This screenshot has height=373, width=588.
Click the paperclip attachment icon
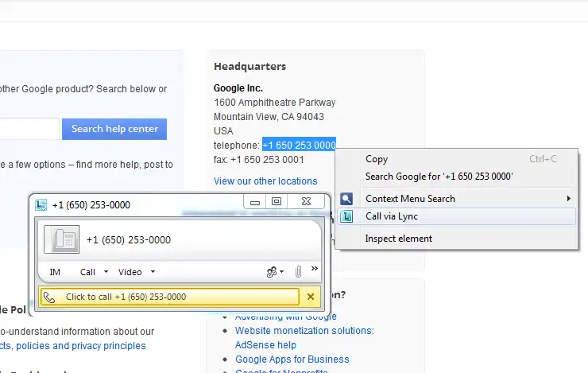298,271
